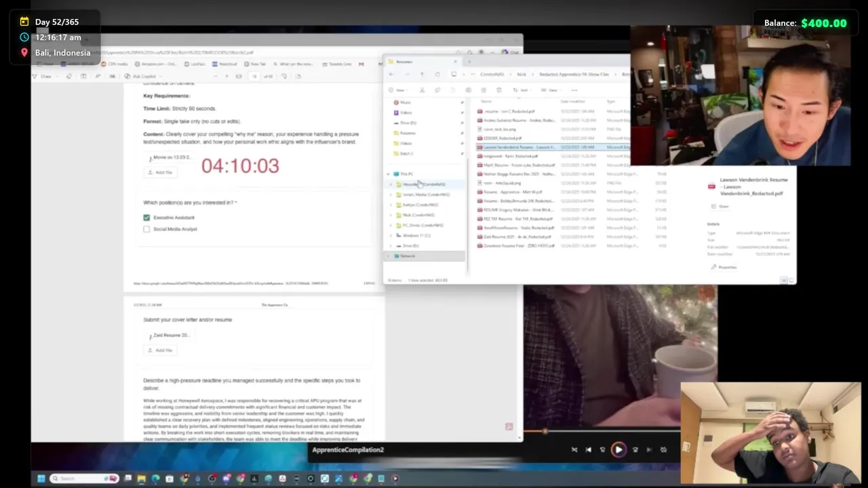Image resolution: width=868 pixels, height=488 pixels.
Task: Open the Nextcloud bookmark
Action: [x=224, y=64]
